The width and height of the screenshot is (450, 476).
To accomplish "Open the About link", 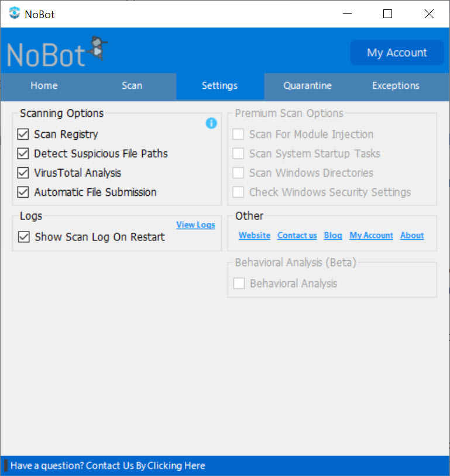I will [x=411, y=235].
